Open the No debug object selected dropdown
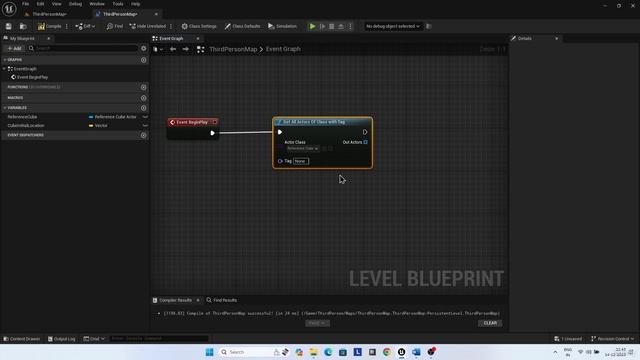 tap(393, 26)
